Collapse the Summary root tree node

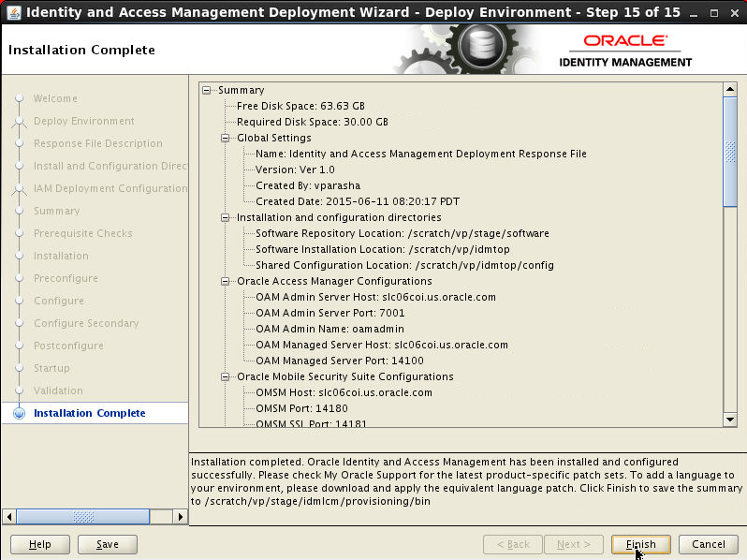tap(206, 90)
